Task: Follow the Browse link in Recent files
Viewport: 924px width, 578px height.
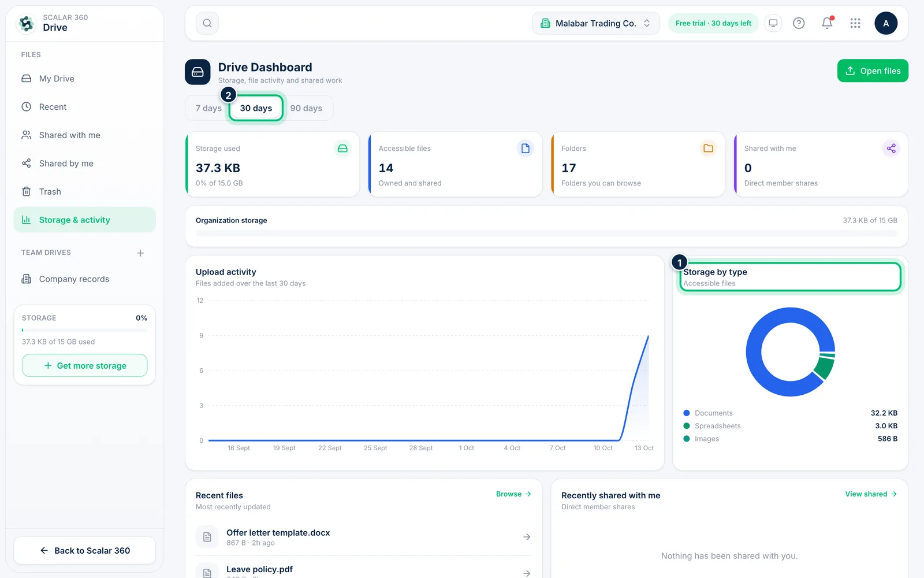Action: point(513,494)
